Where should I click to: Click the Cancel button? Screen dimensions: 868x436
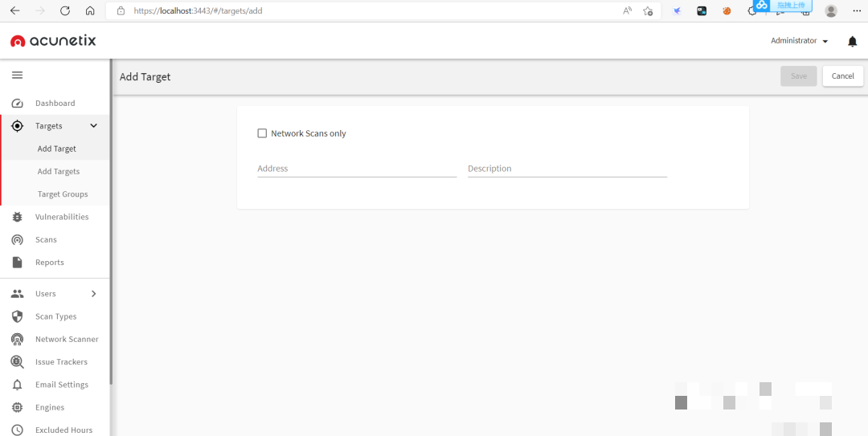click(x=842, y=76)
